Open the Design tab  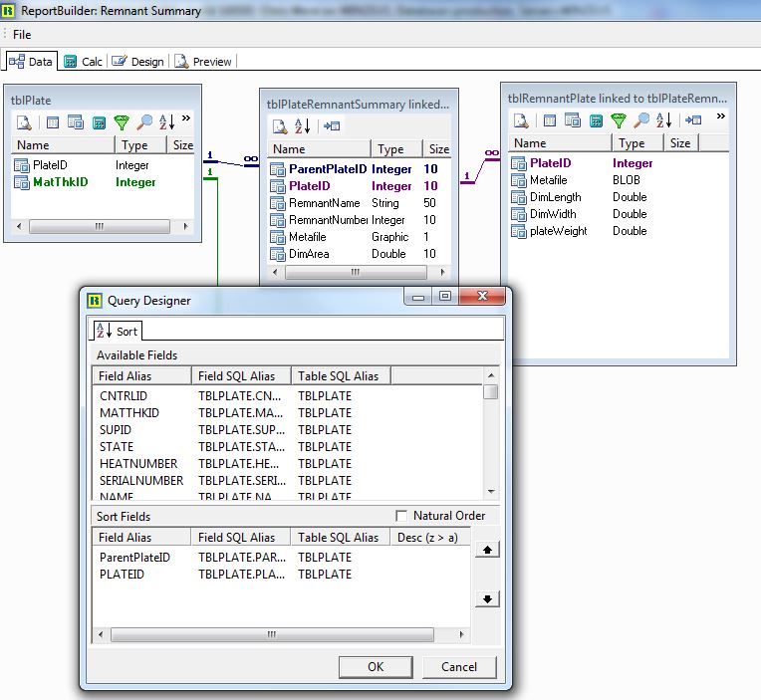(x=138, y=62)
